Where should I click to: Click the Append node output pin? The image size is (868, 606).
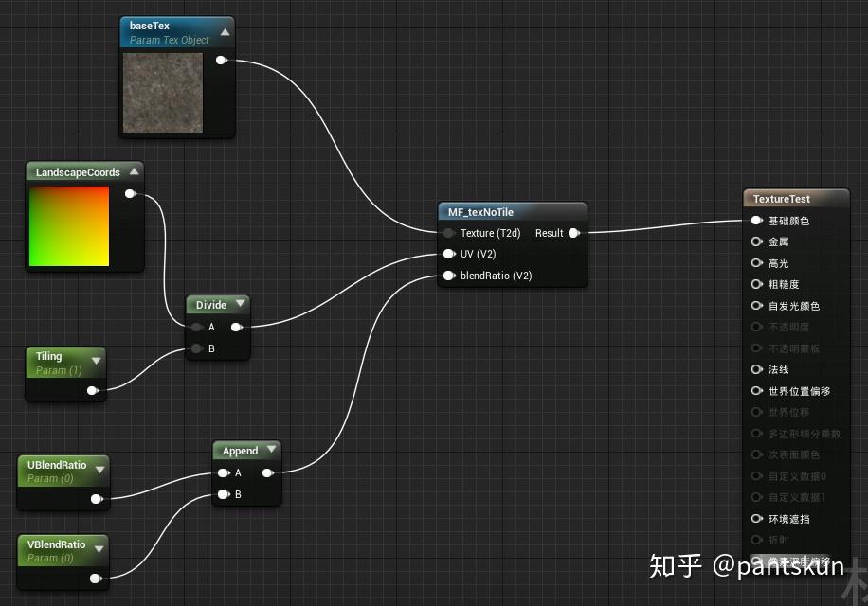click(268, 472)
